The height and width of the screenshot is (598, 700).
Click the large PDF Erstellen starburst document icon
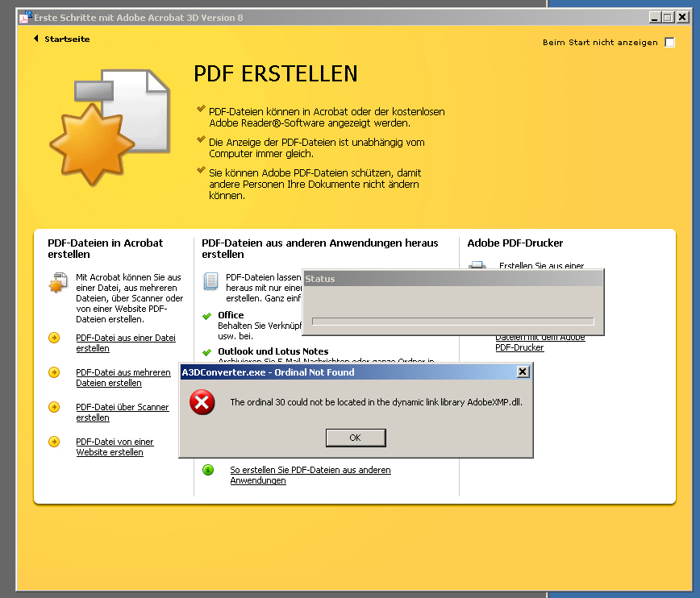[x=110, y=127]
